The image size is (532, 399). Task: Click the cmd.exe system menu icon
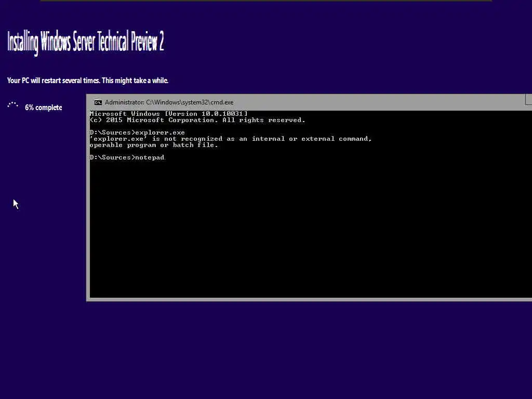point(98,102)
